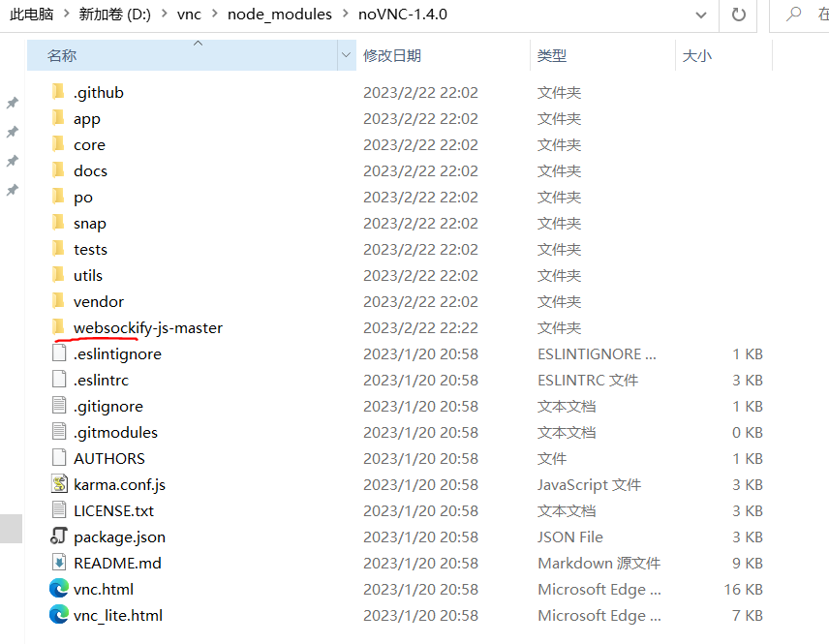829x644 pixels.
Task: Select the websockify-js-master folder name
Action: click(x=148, y=328)
